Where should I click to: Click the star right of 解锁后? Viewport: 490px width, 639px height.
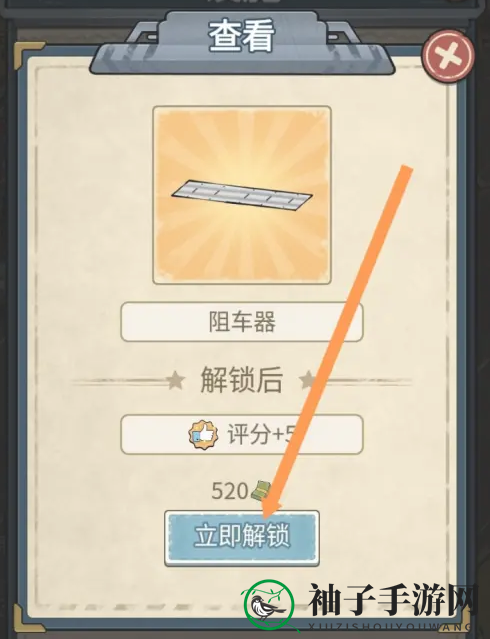(307, 381)
